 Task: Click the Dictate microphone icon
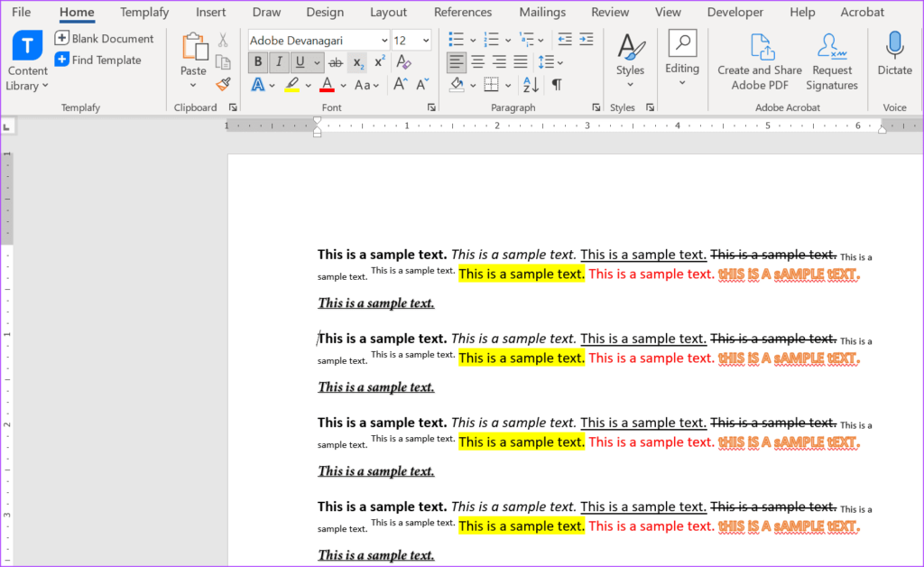click(894, 45)
